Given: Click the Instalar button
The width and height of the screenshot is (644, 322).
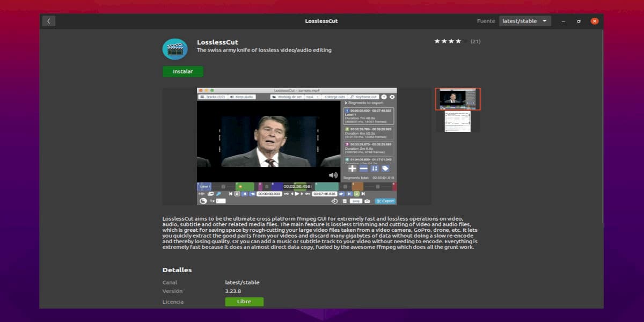Looking at the screenshot, I should (183, 71).
